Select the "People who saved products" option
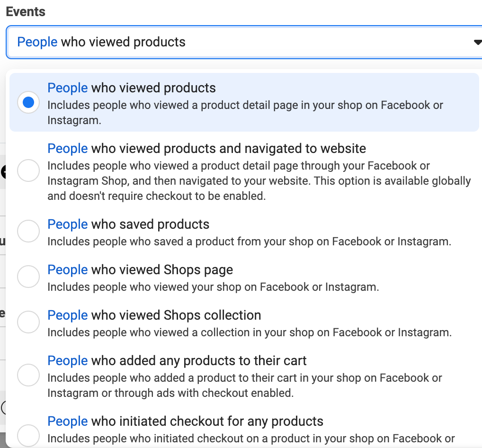This screenshot has width=482, height=448. (x=28, y=231)
